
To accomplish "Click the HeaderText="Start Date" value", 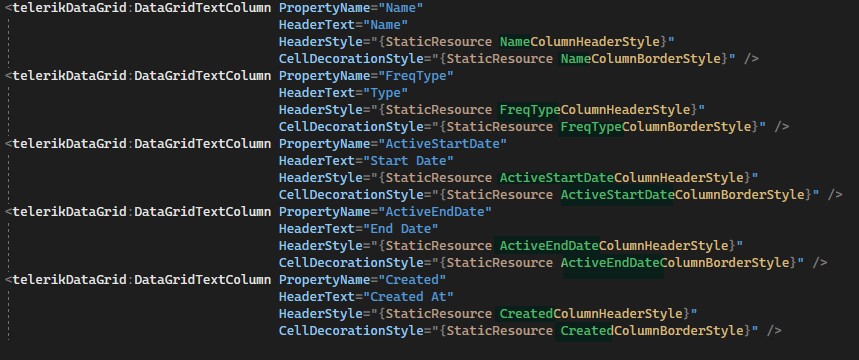I will [409, 161].
